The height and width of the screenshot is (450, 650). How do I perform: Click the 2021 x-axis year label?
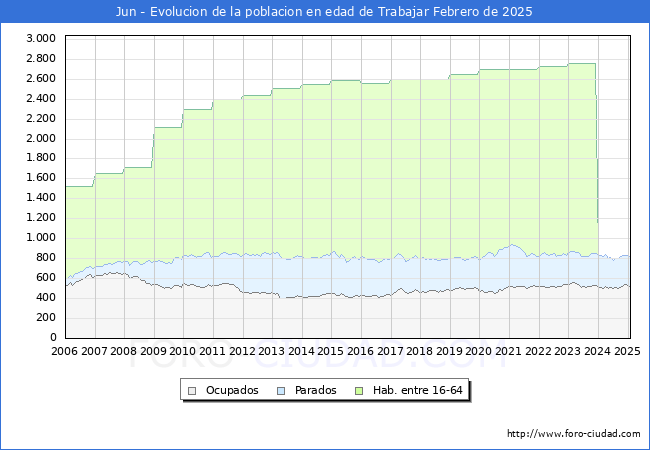click(x=509, y=351)
